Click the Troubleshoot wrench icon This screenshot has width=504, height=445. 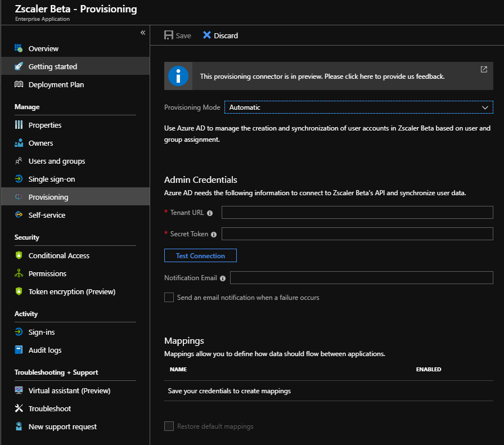19,408
